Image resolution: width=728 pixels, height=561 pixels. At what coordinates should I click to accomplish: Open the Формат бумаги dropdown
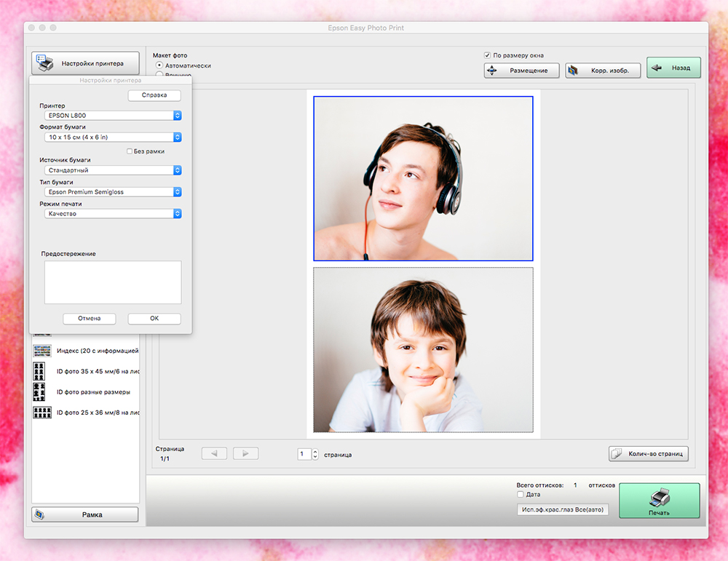click(111, 137)
